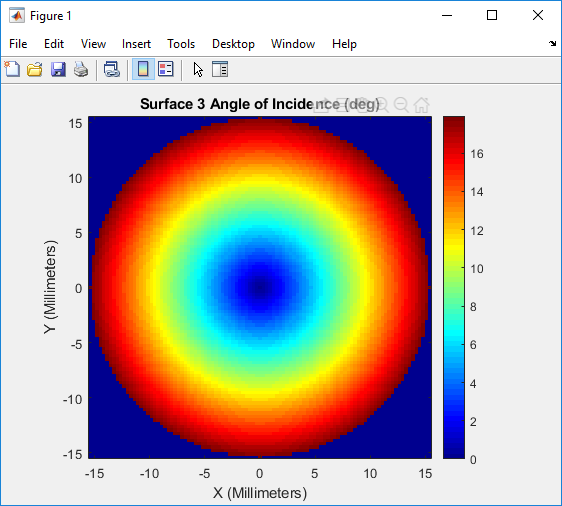
Task: Open the Insert menu
Action: pos(136,44)
